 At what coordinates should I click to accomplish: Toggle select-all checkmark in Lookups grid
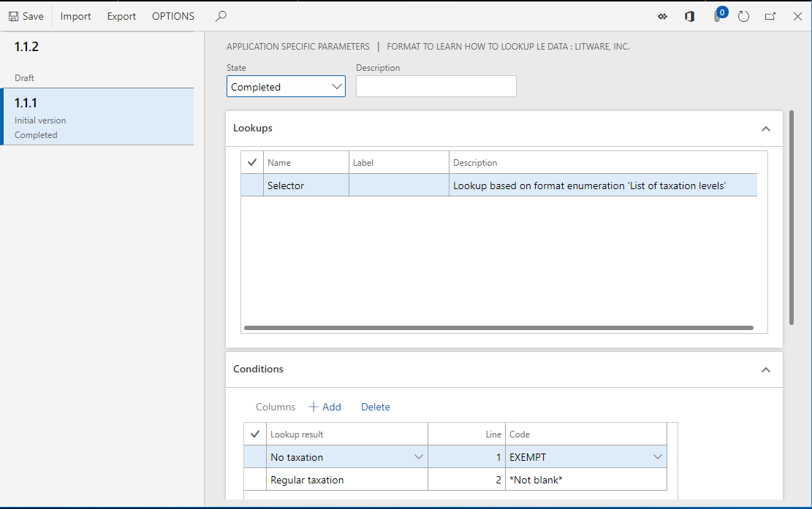[x=252, y=162]
